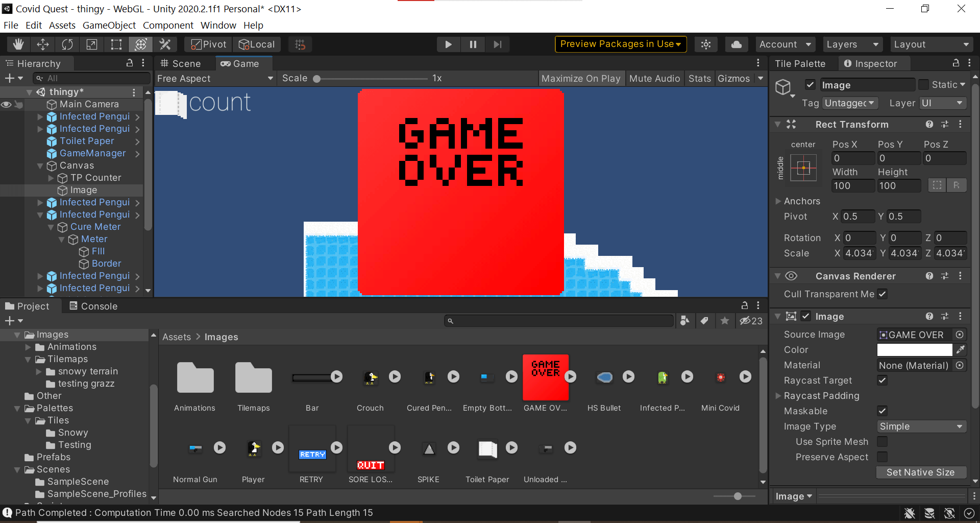Open Free Aspect dropdown
This screenshot has width=980, height=523.
pyautogui.click(x=215, y=78)
